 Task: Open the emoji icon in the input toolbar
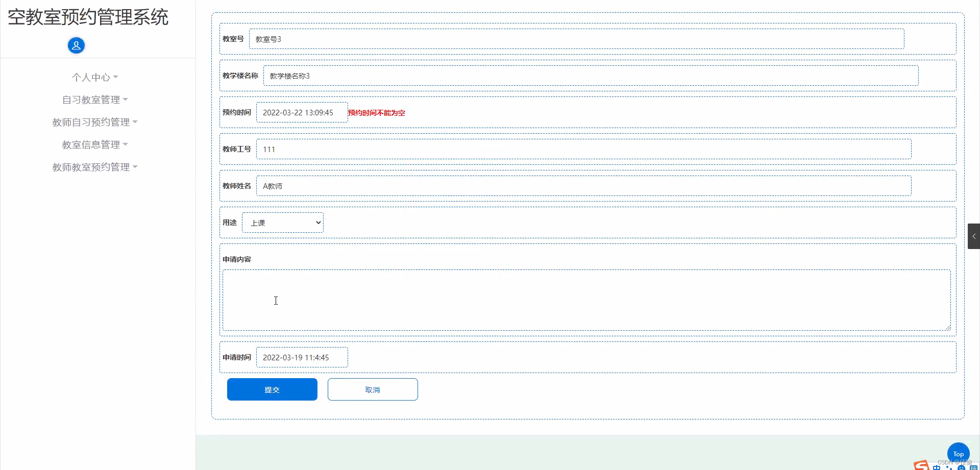click(961, 467)
